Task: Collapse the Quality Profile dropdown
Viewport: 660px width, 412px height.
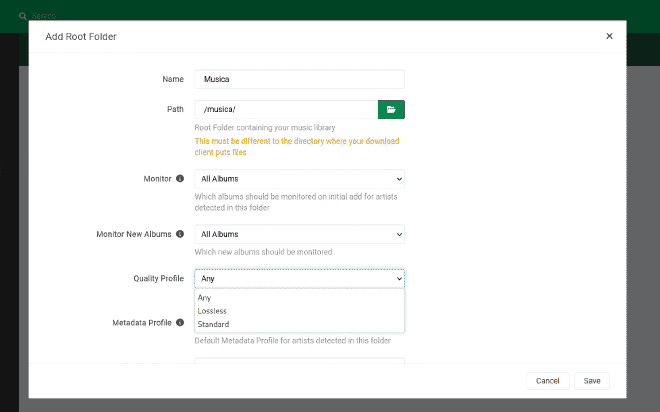Action: [x=299, y=279]
